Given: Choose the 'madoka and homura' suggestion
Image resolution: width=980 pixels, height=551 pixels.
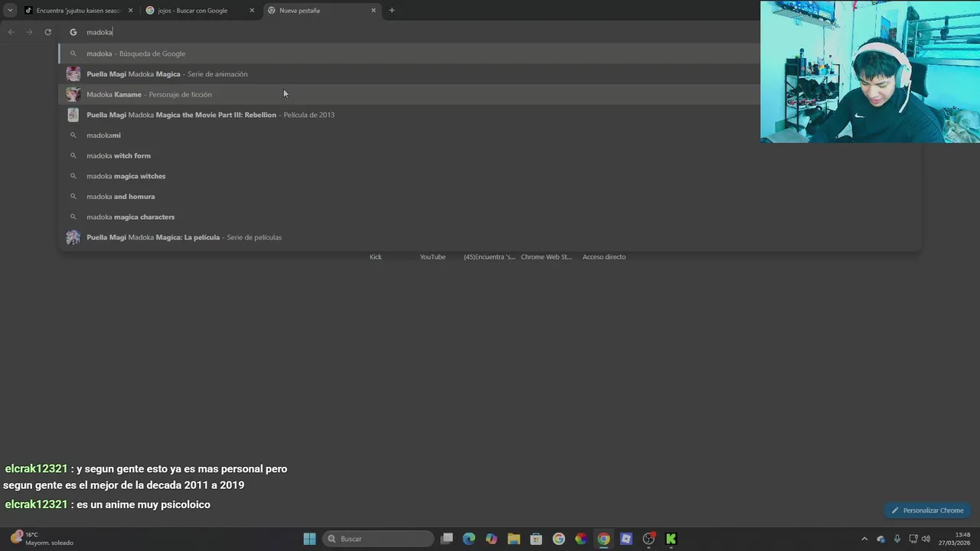Looking at the screenshot, I should click(x=490, y=197).
